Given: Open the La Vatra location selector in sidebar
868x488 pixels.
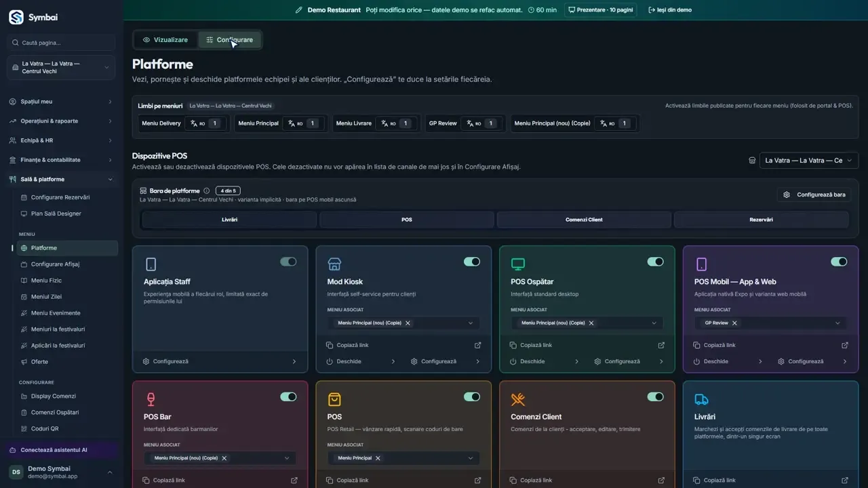Looking at the screenshot, I should [61, 68].
